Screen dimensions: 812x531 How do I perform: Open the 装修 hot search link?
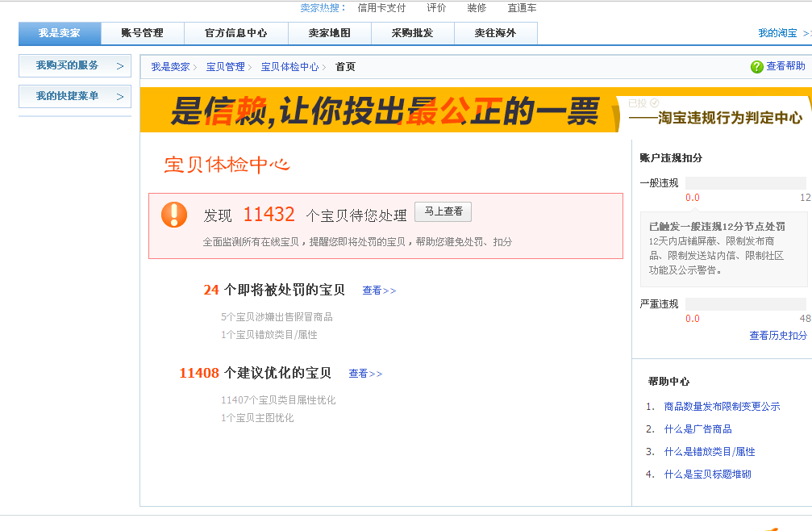477,8
